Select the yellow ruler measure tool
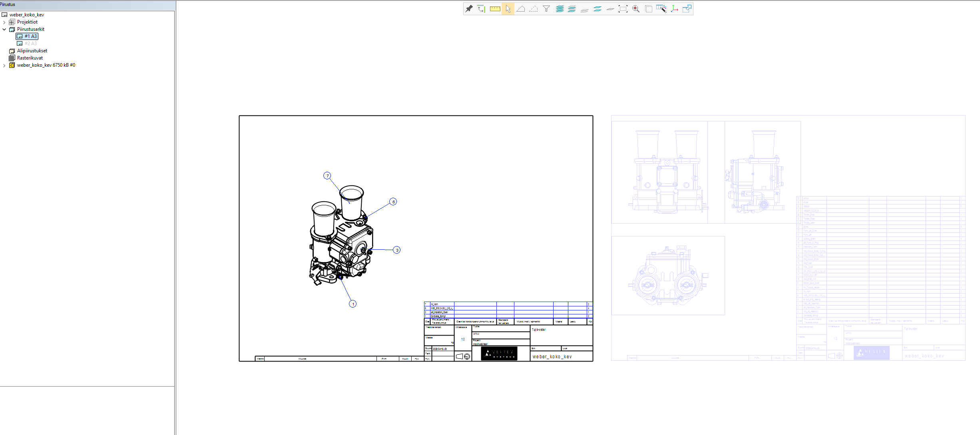 (495, 8)
